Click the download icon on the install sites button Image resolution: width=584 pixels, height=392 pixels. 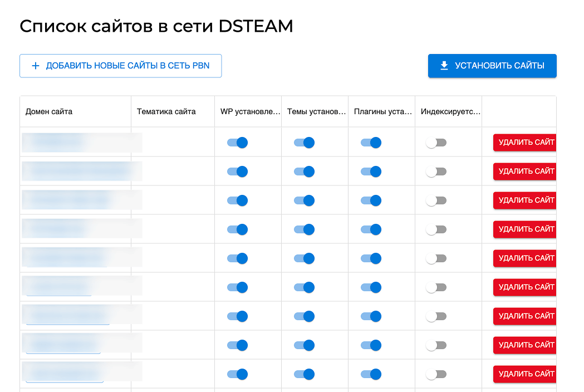444,66
